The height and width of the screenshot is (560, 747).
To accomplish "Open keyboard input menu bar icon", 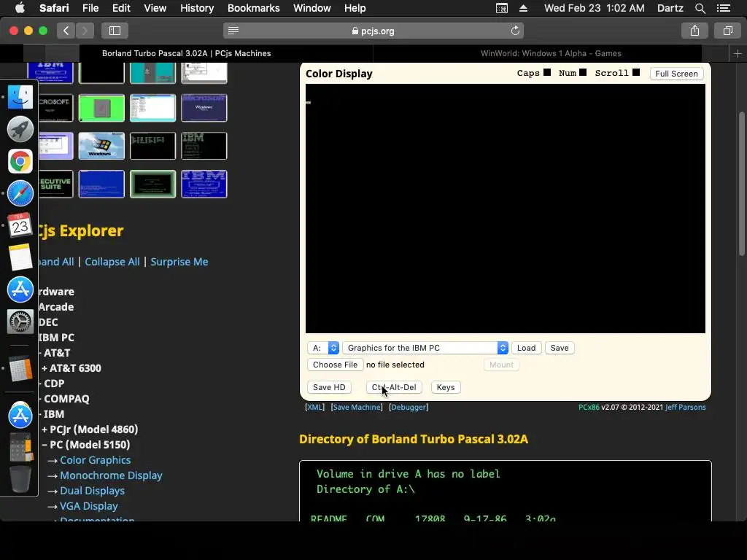I will (x=502, y=8).
